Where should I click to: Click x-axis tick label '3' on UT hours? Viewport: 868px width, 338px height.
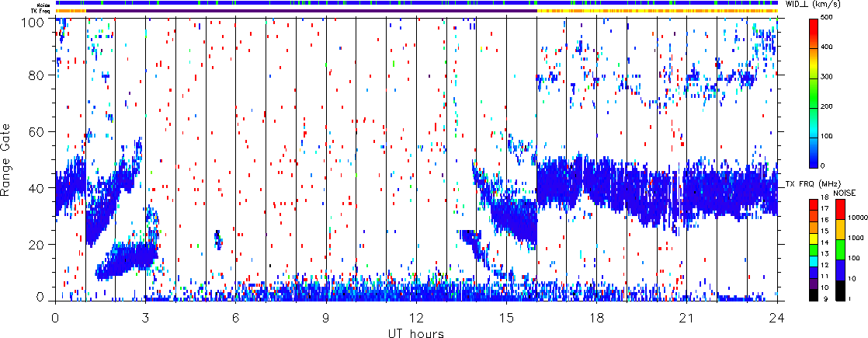coord(146,318)
